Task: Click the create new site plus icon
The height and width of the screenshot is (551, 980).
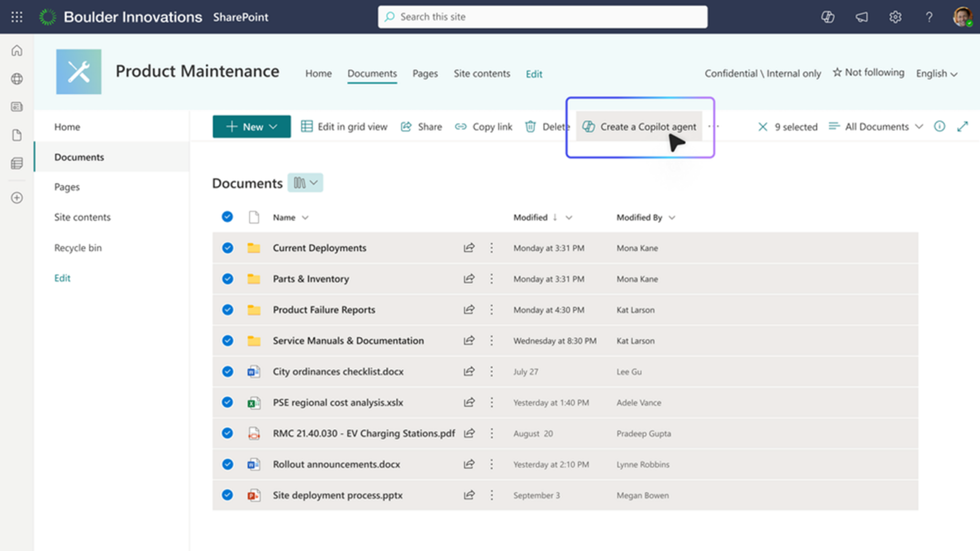Action: pyautogui.click(x=17, y=198)
